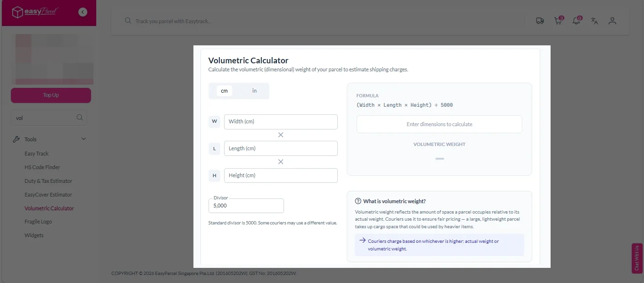Image resolution: width=644 pixels, height=283 pixels.
Task: Open the user profile icon
Action: (612, 21)
